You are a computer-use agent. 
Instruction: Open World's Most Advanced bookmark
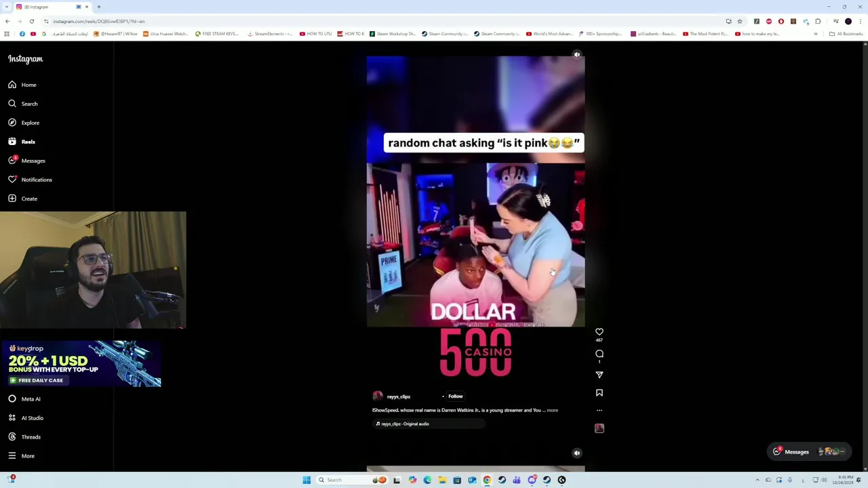549,34
